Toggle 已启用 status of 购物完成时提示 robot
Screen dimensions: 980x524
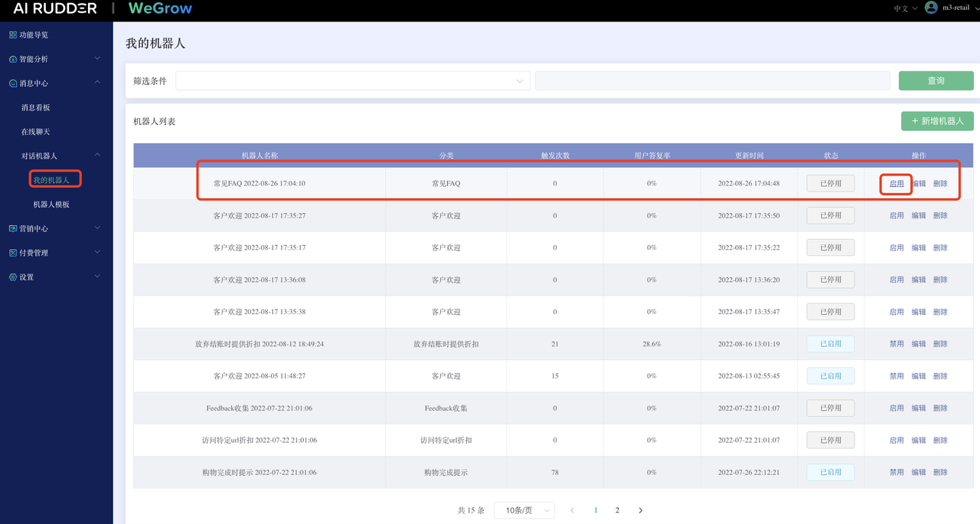831,473
